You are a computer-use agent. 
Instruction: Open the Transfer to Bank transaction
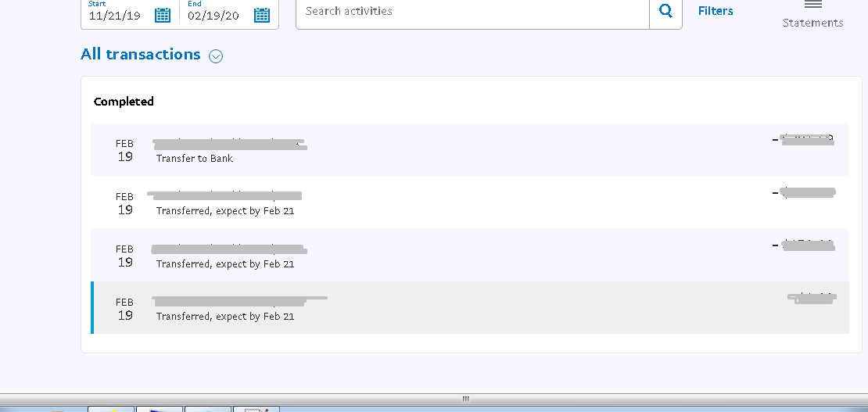[469, 149]
